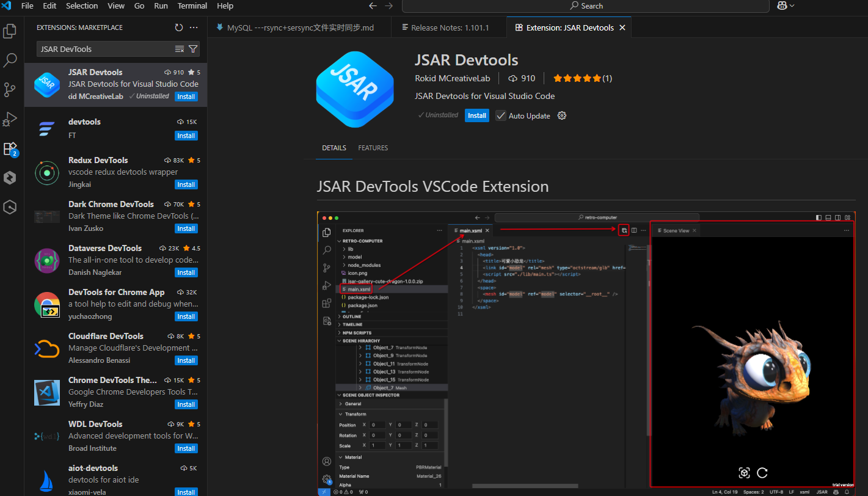The width and height of the screenshot is (868, 496).
Task: Install Cloudflare DevTools
Action: [186, 360]
